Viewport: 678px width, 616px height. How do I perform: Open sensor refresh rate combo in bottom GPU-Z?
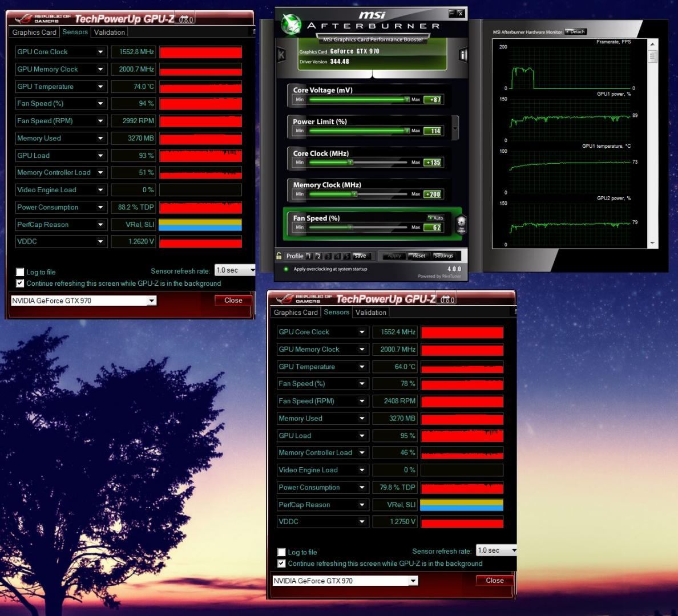click(497, 550)
